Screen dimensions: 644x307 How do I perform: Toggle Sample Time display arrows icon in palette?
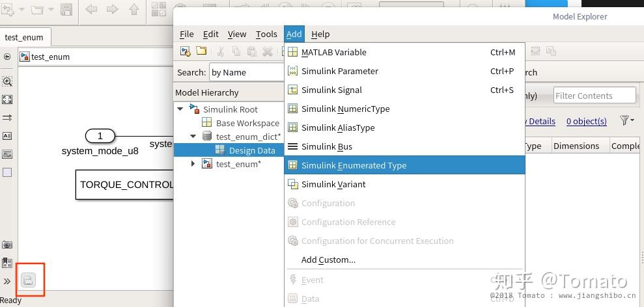pyautogui.click(x=7, y=118)
